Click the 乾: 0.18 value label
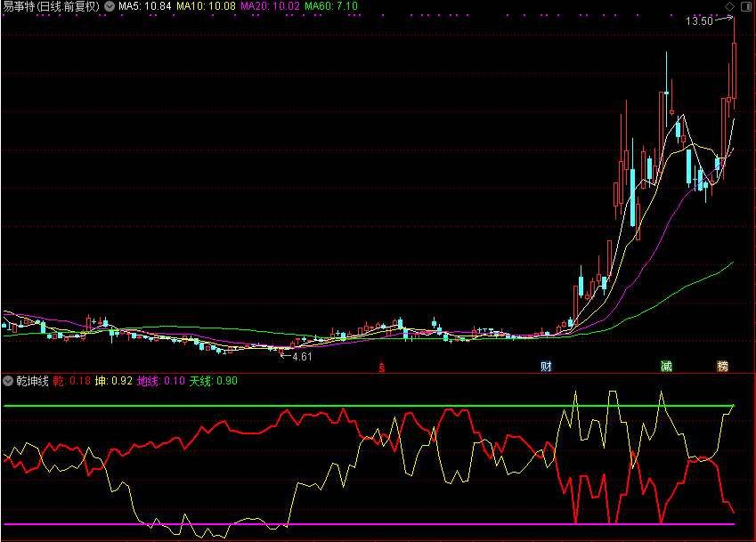 click(x=72, y=381)
